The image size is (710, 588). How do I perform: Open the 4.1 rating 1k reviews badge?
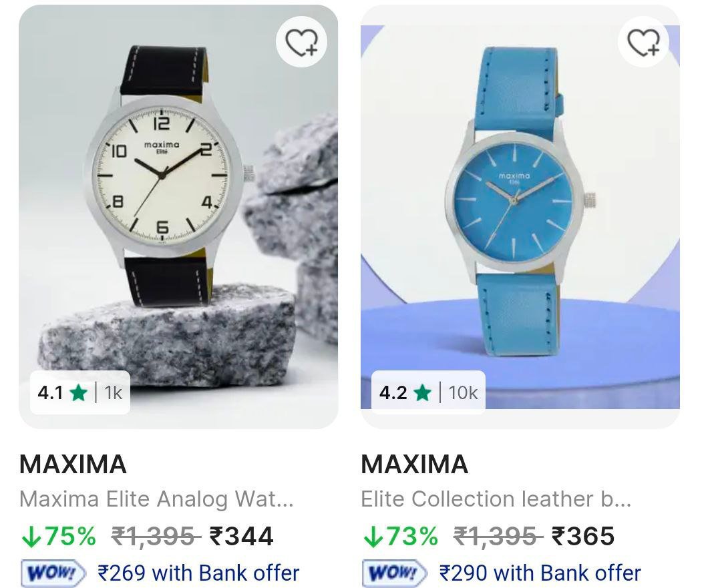coord(80,392)
